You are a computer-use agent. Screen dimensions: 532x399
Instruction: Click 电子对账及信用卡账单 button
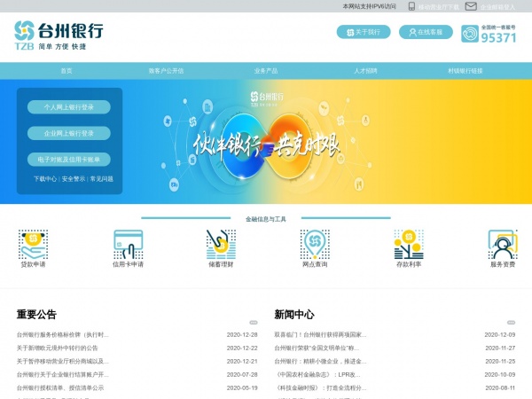[69, 160]
